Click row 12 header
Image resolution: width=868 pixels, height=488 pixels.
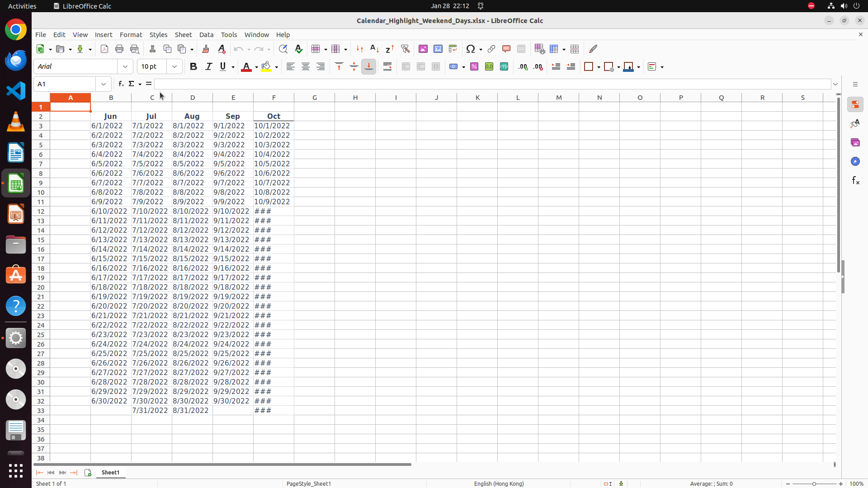click(x=41, y=211)
